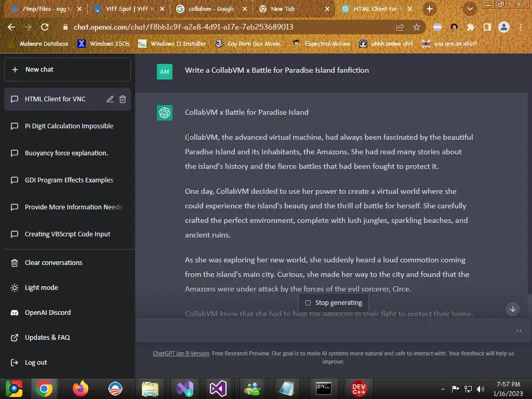This screenshot has height=399, width=532.
Task: Switch to Light mode
Action: click(x=67, y=288)
